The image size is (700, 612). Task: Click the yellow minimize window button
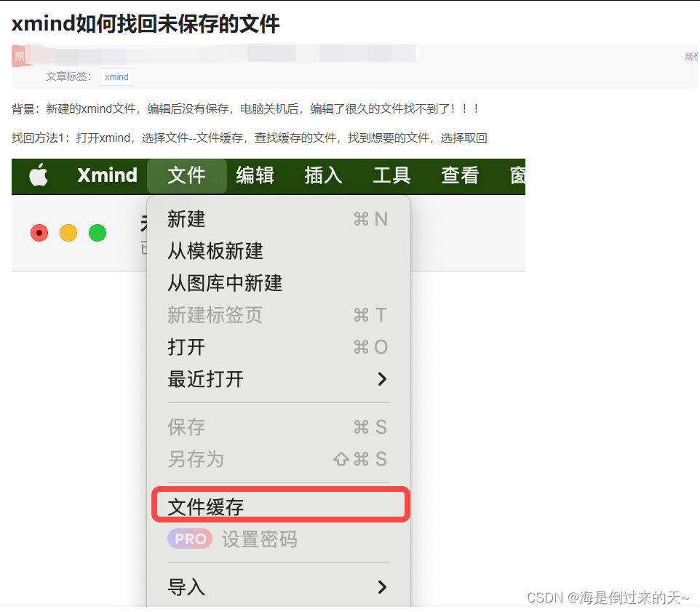click(x=68, y=233)
